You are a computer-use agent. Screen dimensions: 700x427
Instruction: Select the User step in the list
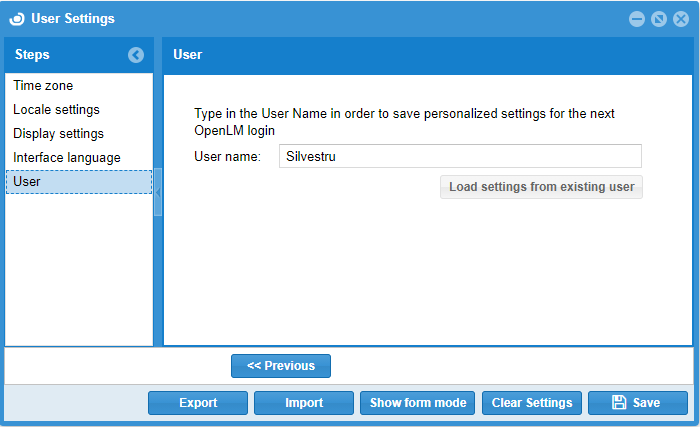click(x=27, y=182)
